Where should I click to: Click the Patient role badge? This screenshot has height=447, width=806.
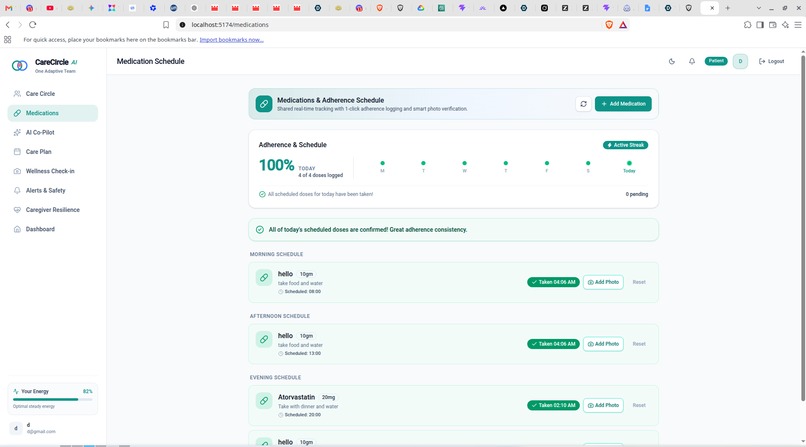[x=716, y=61]
